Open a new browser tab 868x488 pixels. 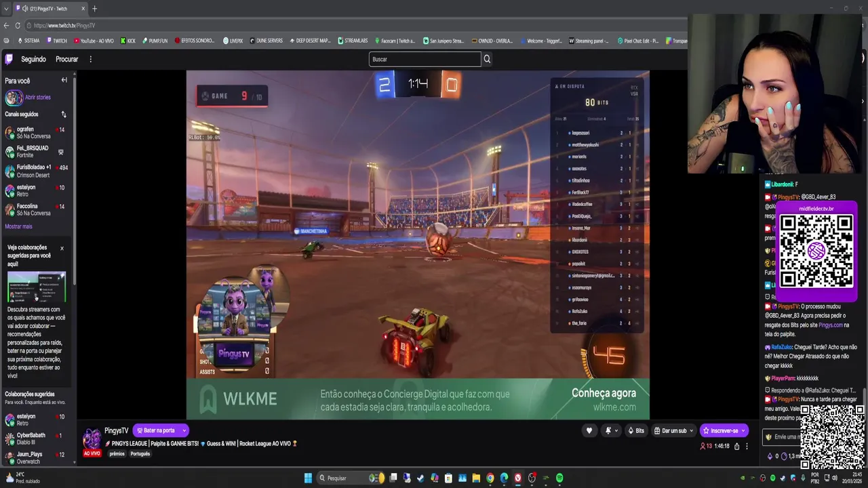[x=94, y=9]
